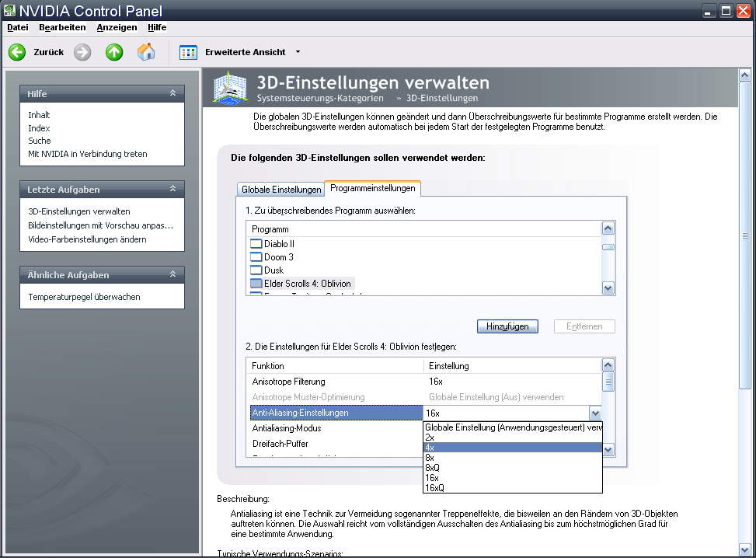Click the Elder Scrolls 4: Oblivion icon

(256, 283)
